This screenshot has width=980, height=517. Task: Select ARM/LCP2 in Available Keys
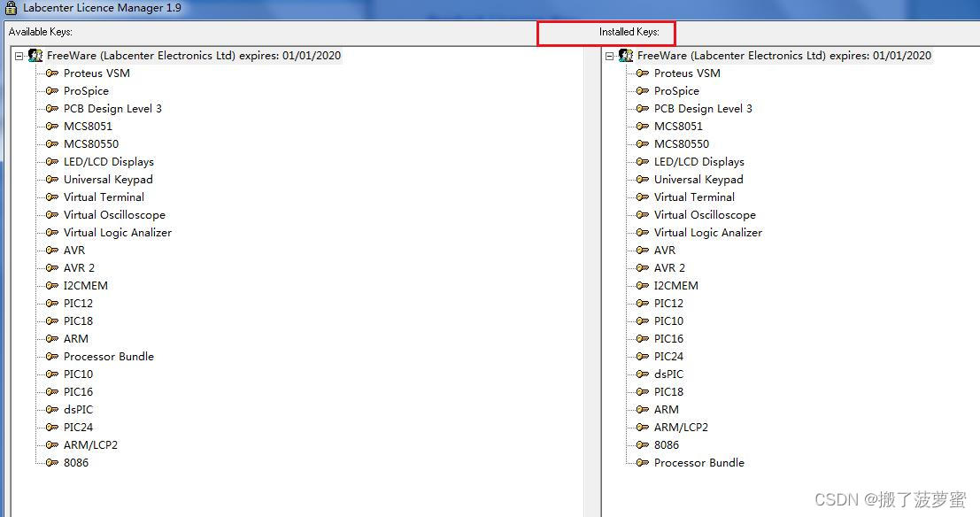[x=90, y=445]
